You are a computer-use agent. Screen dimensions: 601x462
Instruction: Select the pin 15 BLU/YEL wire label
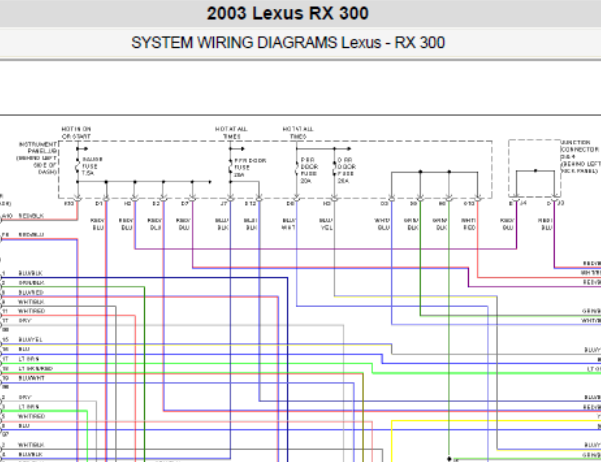coord(30,340)
